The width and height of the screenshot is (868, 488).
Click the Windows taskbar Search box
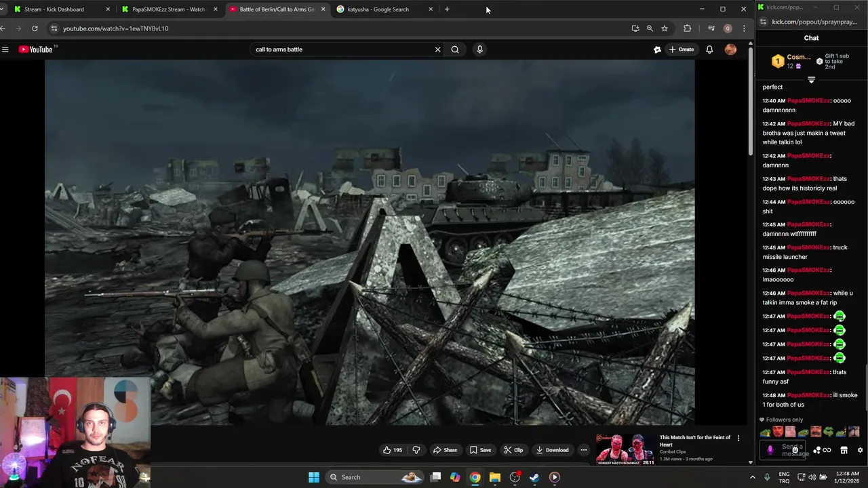pyautogui.click(x=376, y=477)
